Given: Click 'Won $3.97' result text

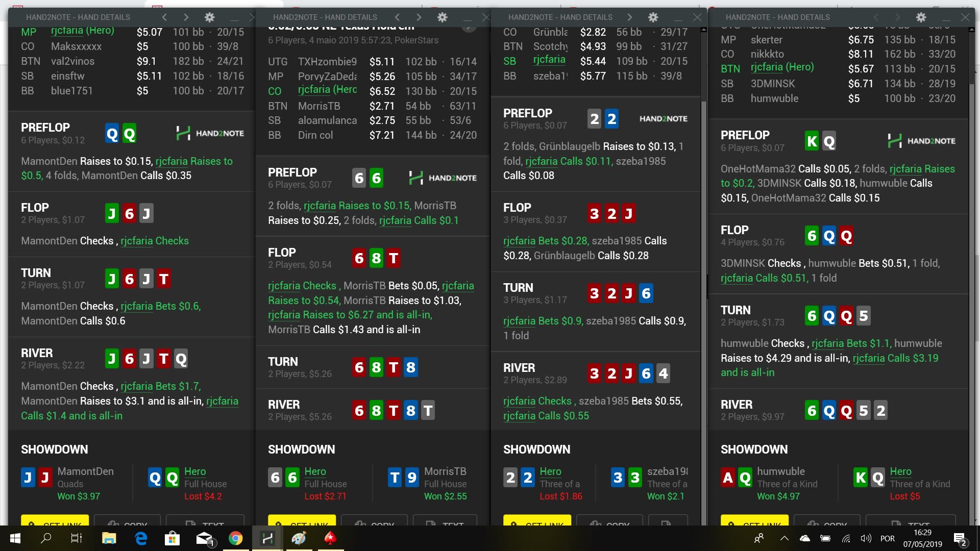Looking at the screenshot, I should [79, 496].
